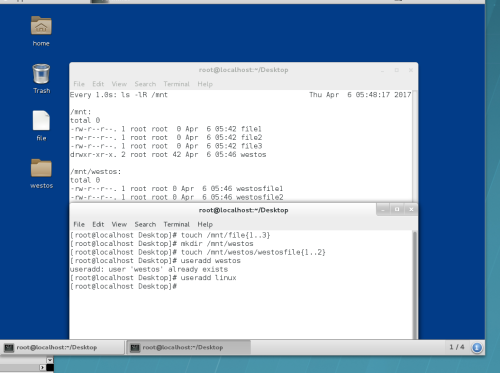
Task: Open Help menu in the background watch terminal
Action: point(205,84)
